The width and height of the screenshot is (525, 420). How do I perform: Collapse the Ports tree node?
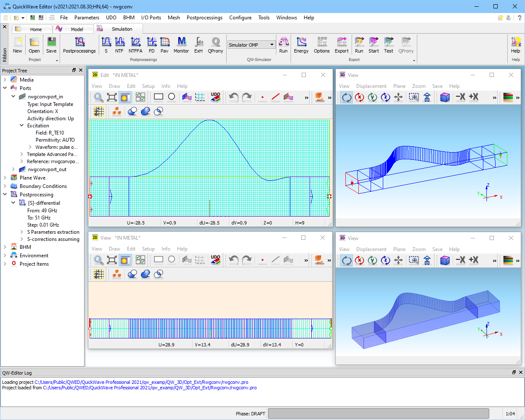pos(5,88)
